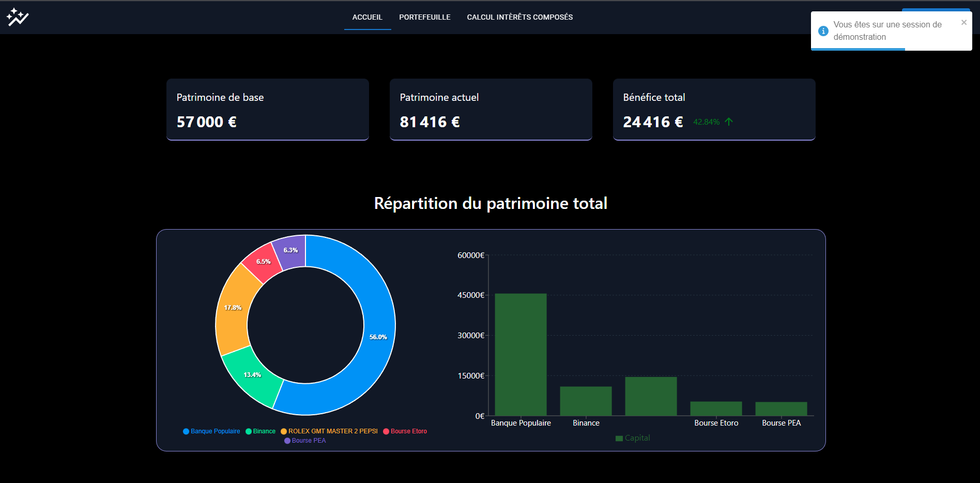Click the blue progress bar under the notification

tap(857, 49)
